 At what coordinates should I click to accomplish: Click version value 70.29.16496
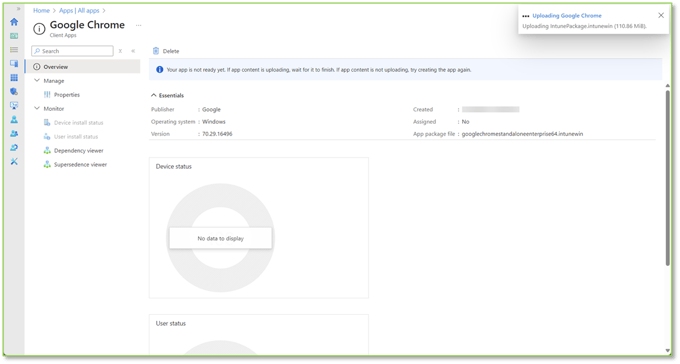click(217, 134)
